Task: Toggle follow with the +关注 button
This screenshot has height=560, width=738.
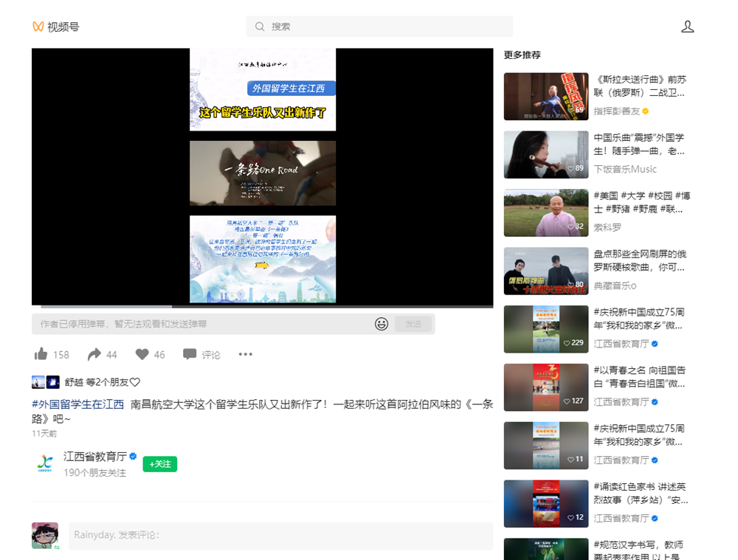Action: click(x=159, y=464)
